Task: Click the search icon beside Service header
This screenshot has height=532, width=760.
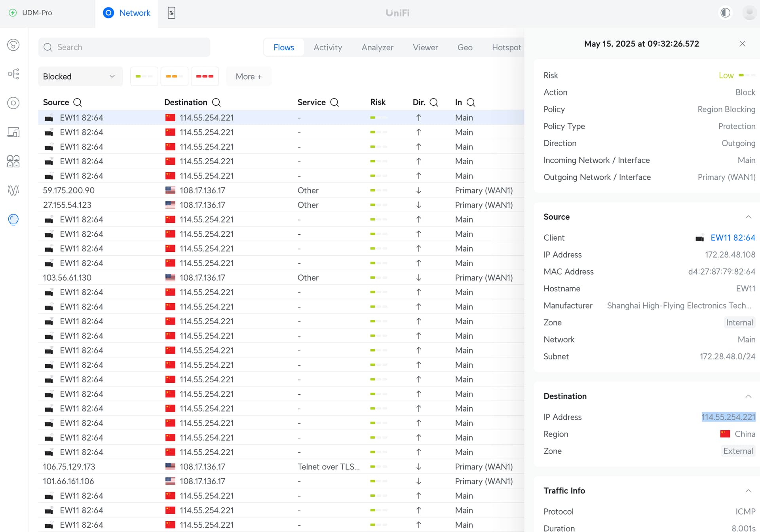Action: 334,103
